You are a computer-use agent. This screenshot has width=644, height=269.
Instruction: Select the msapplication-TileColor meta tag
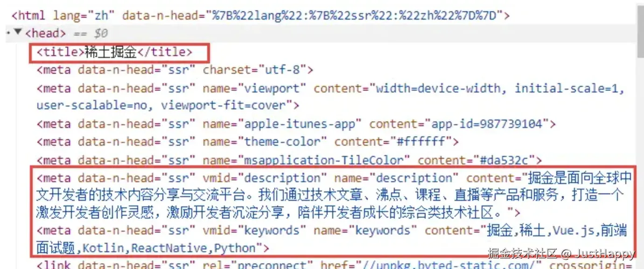[x=289, y=160]
